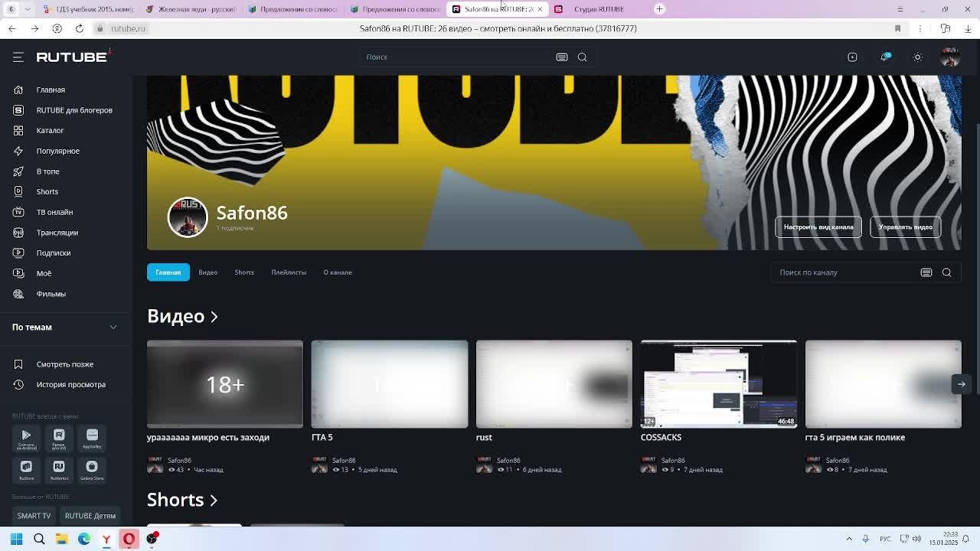
Task: Reload the page
Action: pos(80,28)
